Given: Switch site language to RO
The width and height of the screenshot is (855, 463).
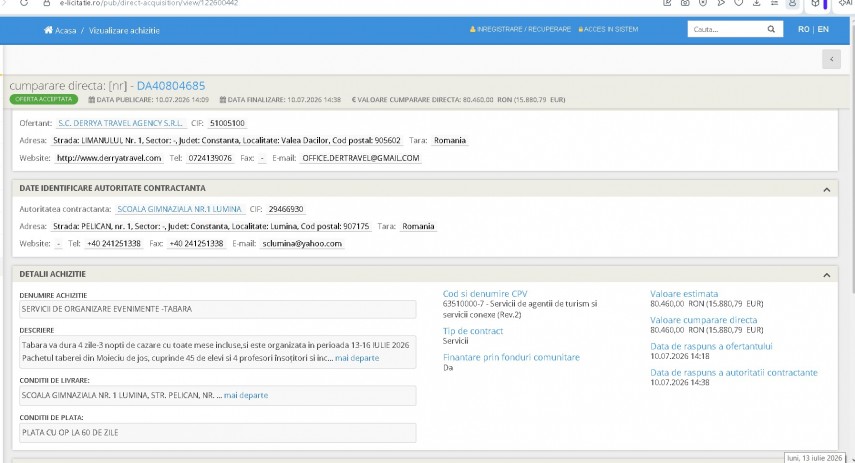Looking at the screenshot, I should pos(803,29).
